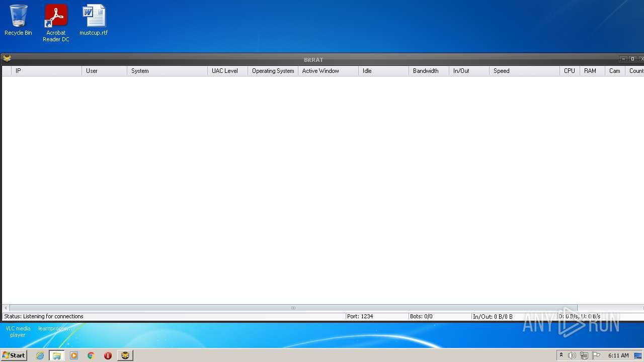Viewport: 644px width, 362px height.
Task: Click 'Port: 1234' in status bar
Action: click(360, 316)
